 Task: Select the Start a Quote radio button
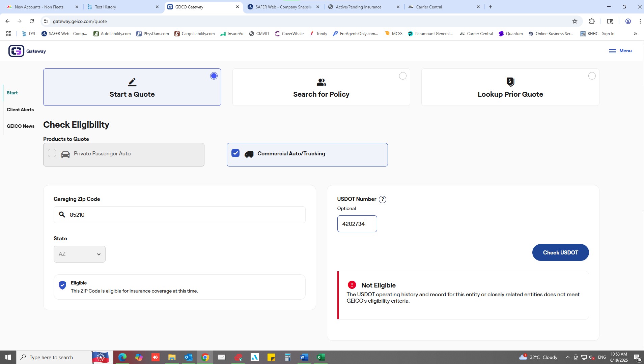(x=214, y=76)
